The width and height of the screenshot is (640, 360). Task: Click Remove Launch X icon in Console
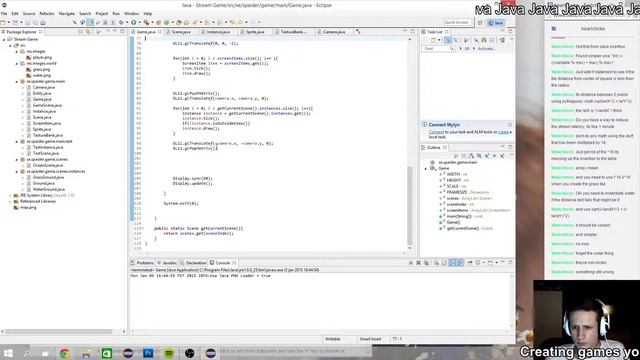[418, 263]
